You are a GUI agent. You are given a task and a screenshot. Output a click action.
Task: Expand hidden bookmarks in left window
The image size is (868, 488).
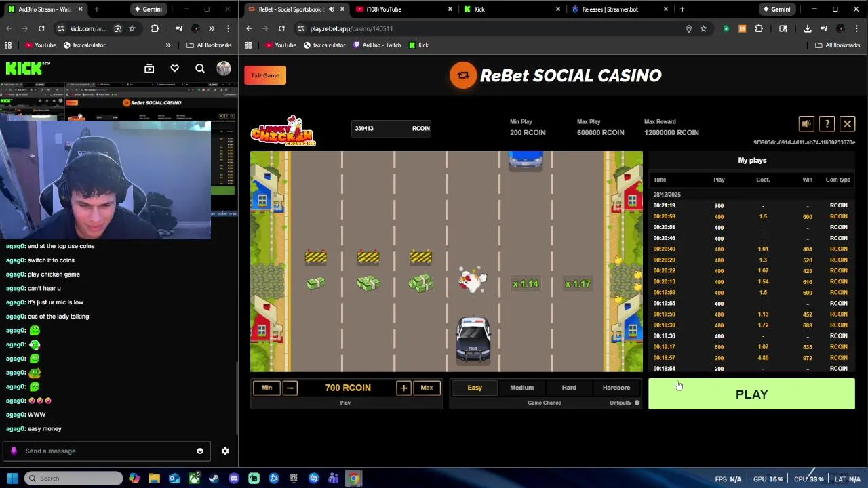168,45
